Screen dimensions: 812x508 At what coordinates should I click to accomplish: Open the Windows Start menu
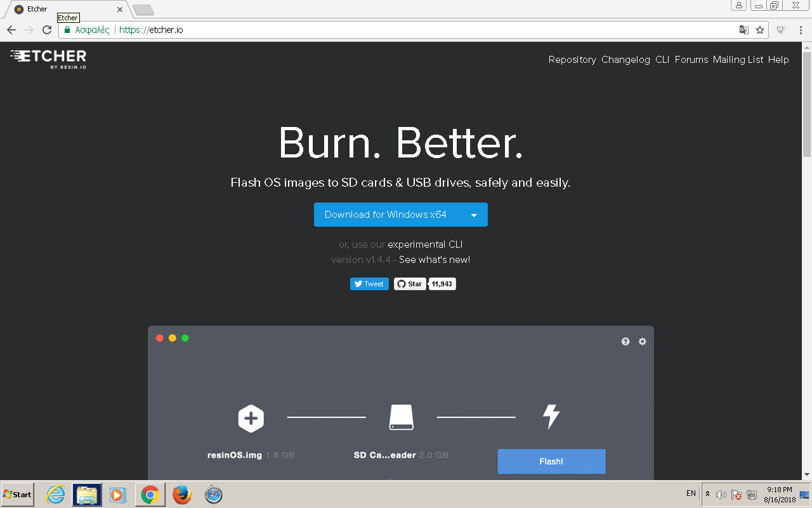click(x=18, y=495)
